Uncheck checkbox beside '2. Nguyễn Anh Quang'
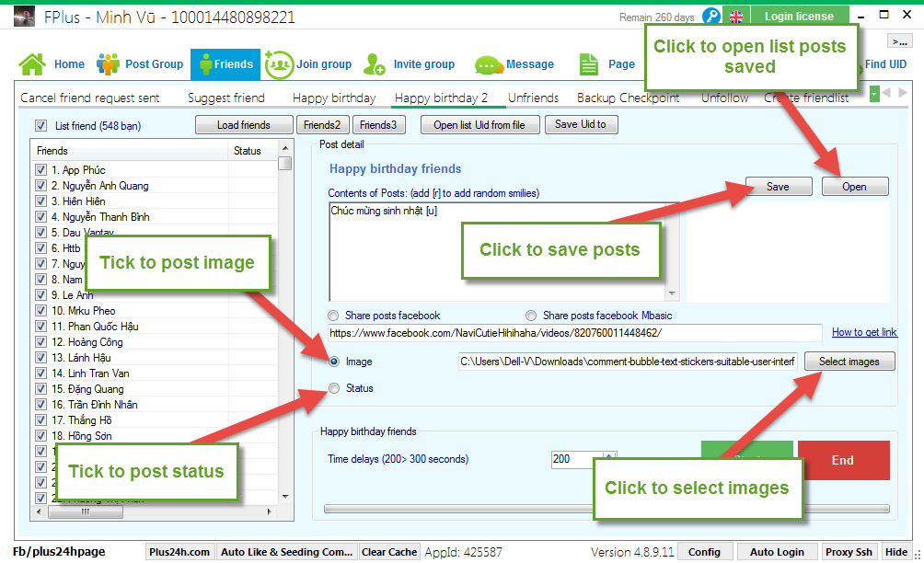Viewport: 924px width, 563px height. pos(40,186)
